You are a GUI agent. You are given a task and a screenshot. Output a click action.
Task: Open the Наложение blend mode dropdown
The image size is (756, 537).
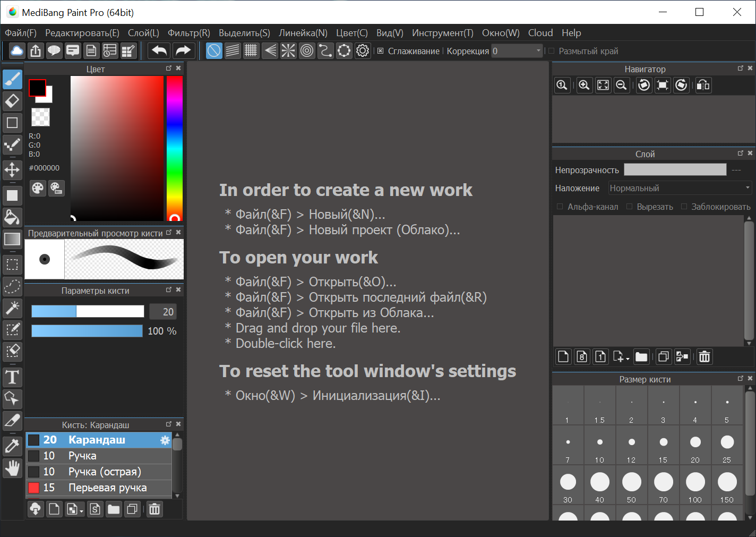pyautogui.click(x=680, y=188)
